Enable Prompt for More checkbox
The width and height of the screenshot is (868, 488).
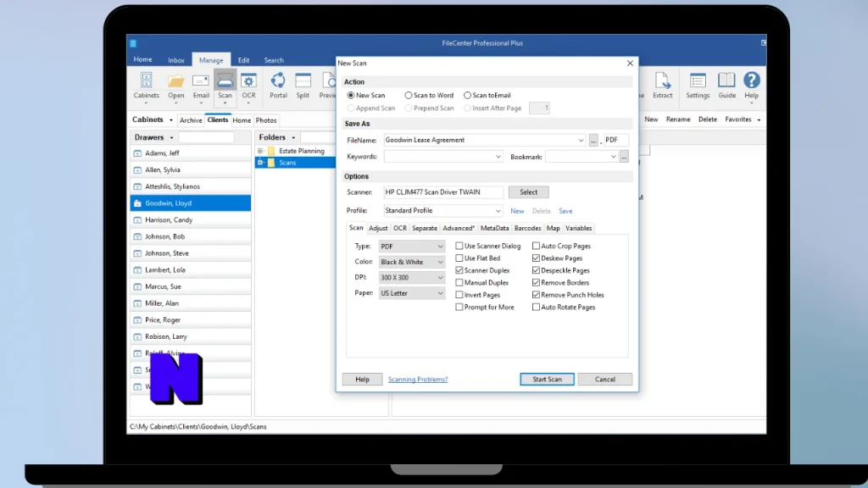459,307
